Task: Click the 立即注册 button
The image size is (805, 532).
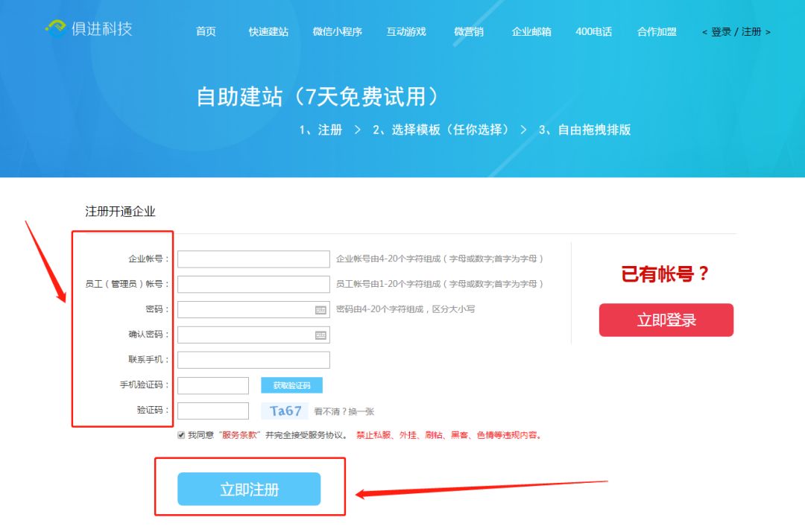Action: pos(249,489)
